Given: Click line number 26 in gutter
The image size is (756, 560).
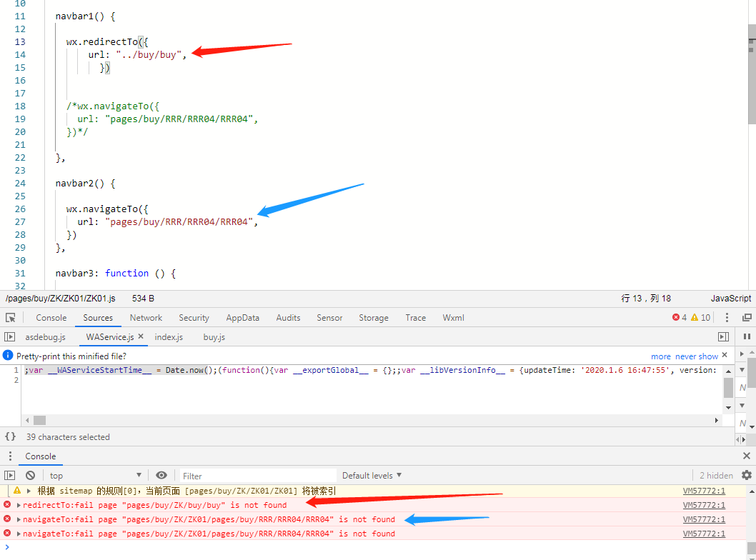Looking at the screenshot, I should (x=20, y=209).
